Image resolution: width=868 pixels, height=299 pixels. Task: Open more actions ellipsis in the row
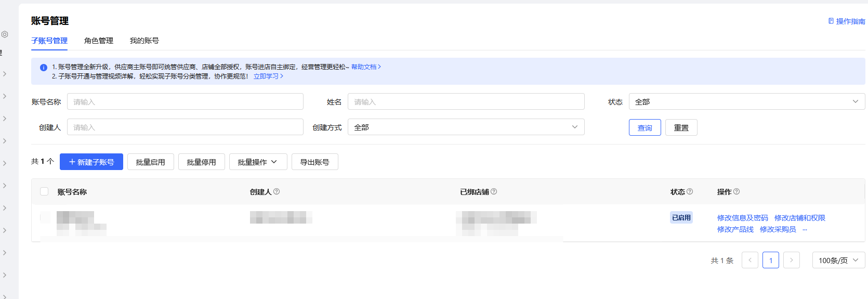click(x=805, y=230)
